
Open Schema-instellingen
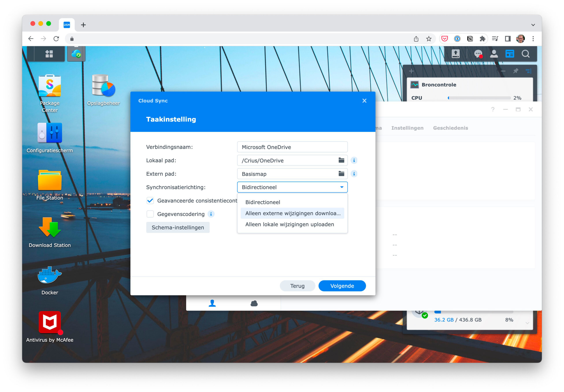(x=178, y=227)
